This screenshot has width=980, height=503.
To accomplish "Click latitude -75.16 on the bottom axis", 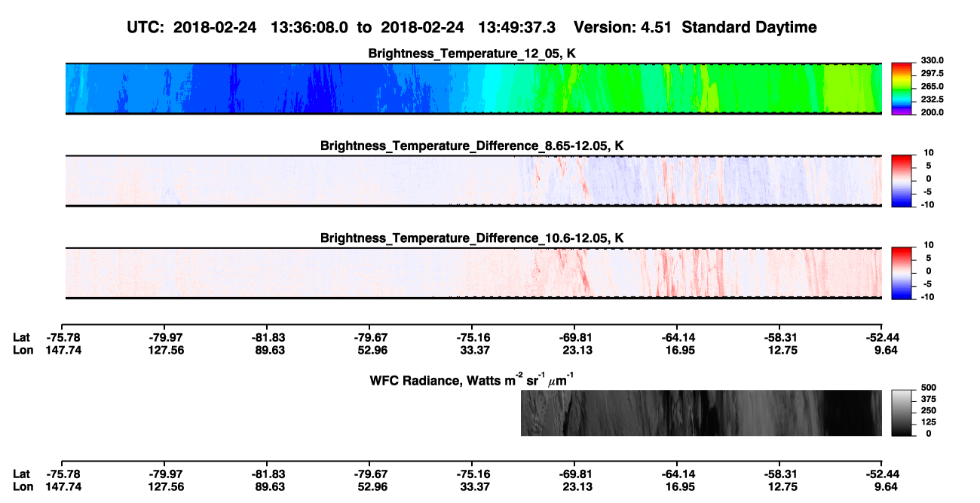I will [472, 474].
